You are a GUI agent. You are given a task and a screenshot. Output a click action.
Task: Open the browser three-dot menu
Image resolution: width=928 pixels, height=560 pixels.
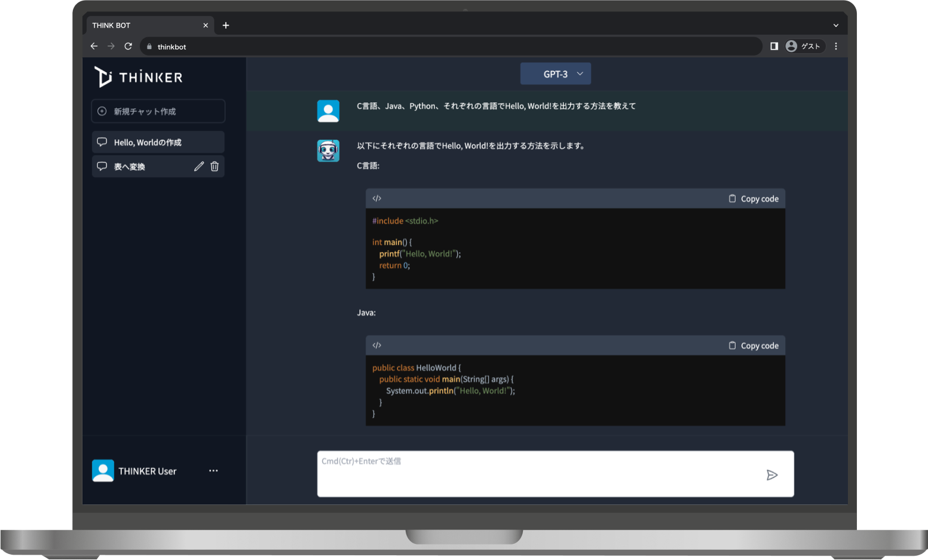pos(835,46)
